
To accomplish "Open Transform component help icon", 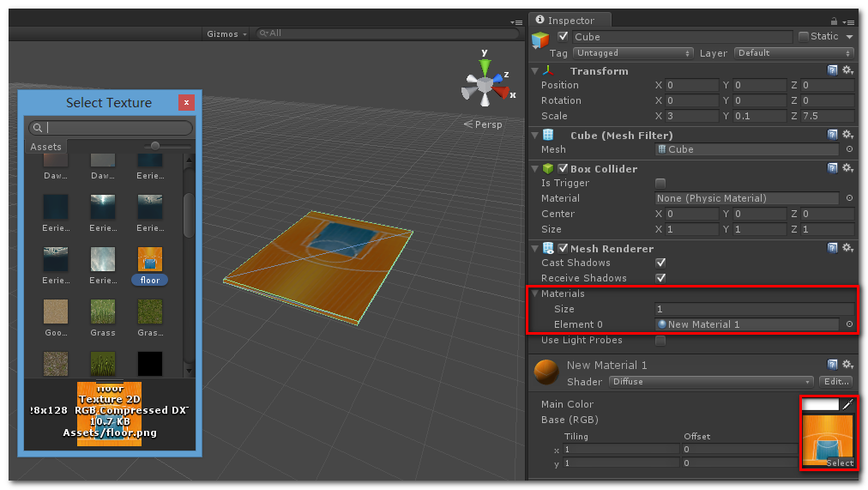I will pos(832,70).
